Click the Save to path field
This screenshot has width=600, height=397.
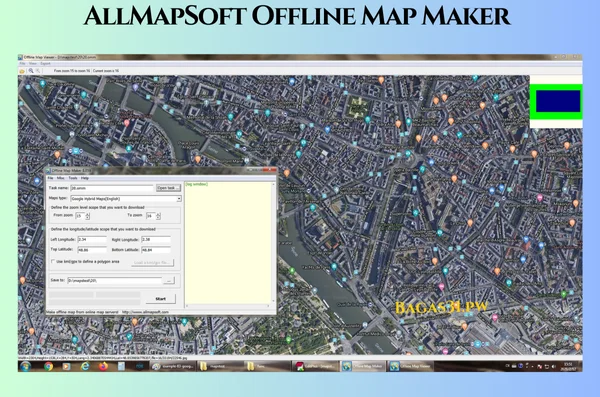pos(114,281)
